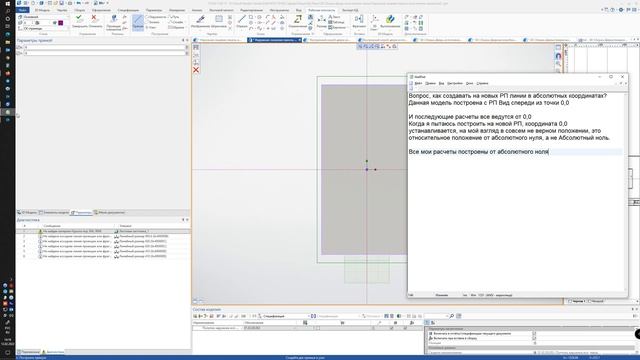
Task: Switch to first document tab in tab strip
Action: click(x=220, y=40)
